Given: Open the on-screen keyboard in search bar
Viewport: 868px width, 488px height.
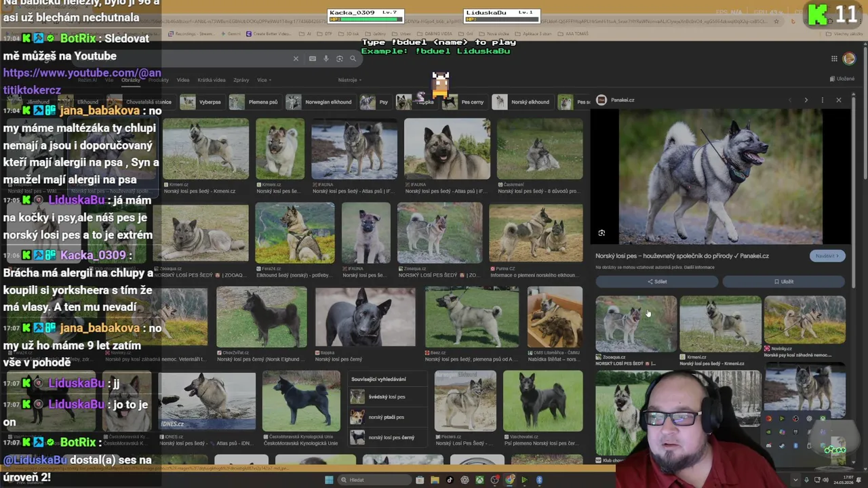Looking at the screenshot, I should [x=313, y=59].
